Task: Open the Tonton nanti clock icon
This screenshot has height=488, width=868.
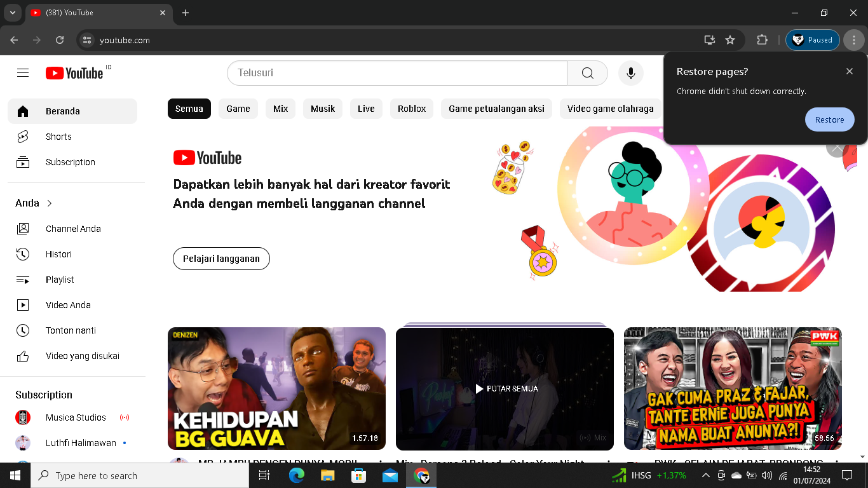Action: [x=23, y=330]
